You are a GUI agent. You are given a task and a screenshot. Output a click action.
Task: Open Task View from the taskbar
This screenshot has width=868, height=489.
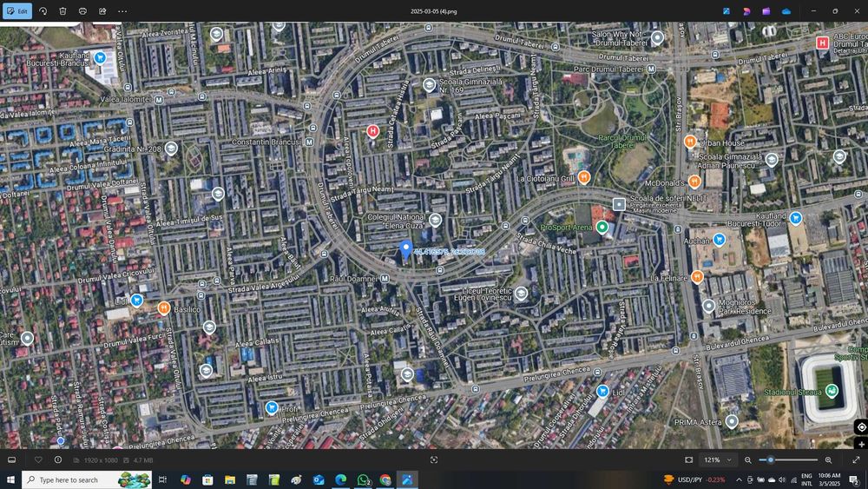[x=163, y=479]
